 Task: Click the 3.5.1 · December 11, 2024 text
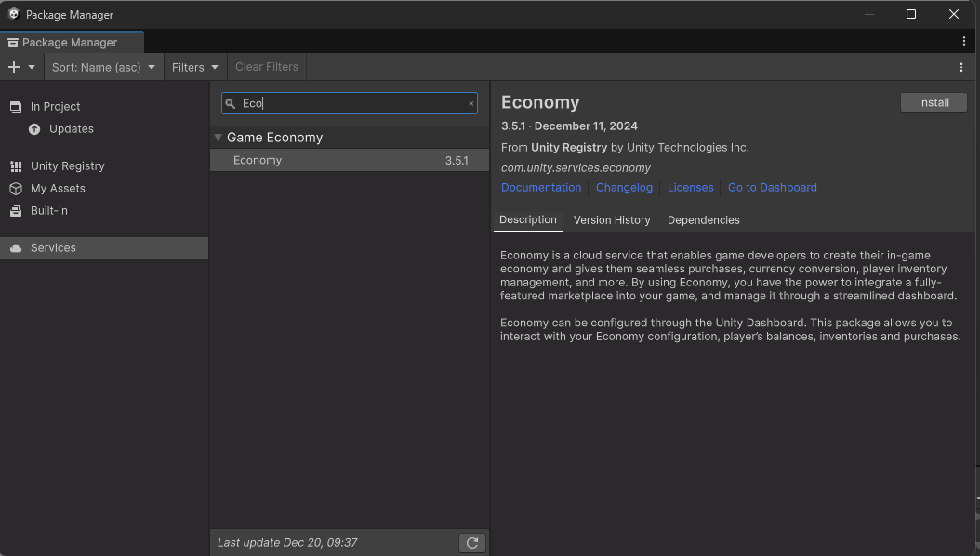(569, 126)
